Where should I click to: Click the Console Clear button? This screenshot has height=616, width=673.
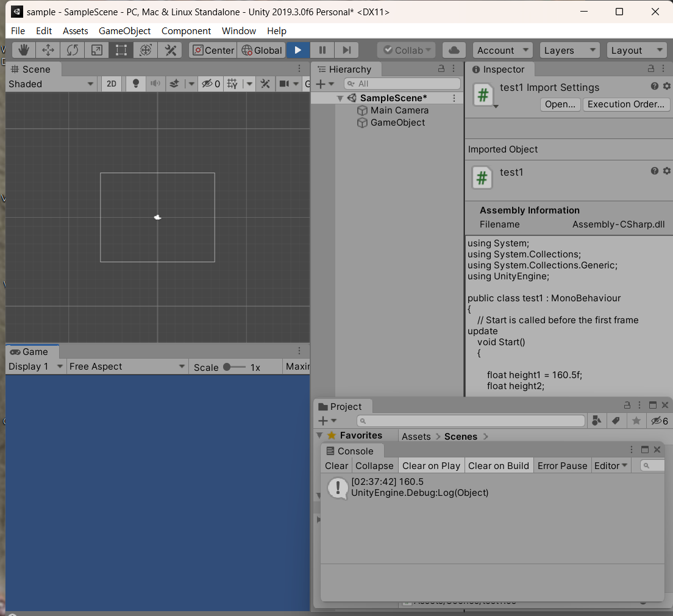336,465
